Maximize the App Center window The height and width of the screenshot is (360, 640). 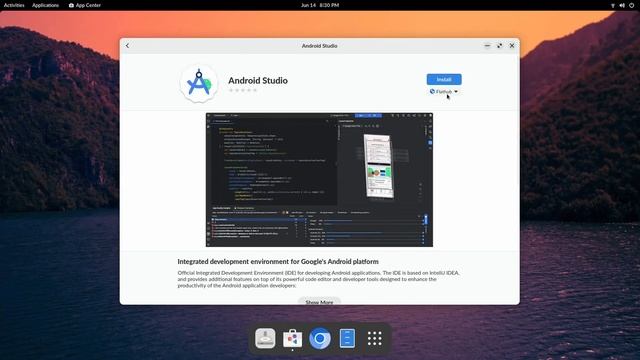pyautogui.click(x=500, y=46)
